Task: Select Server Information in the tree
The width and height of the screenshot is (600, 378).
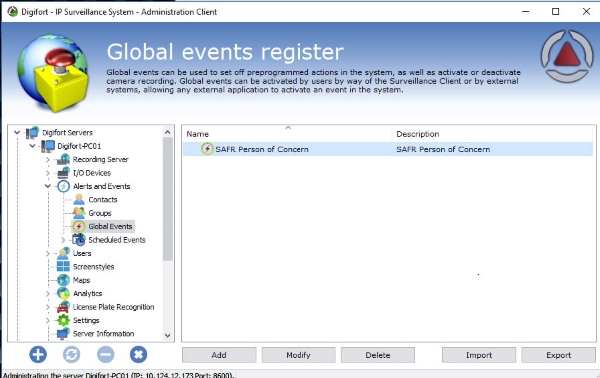Action: coord(103,334)
